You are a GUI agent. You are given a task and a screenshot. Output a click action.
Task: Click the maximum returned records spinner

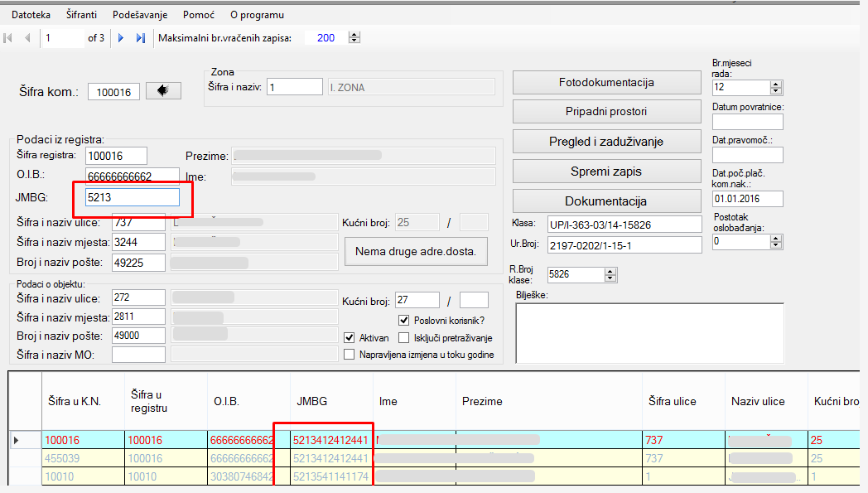click(x=354, y=38)
